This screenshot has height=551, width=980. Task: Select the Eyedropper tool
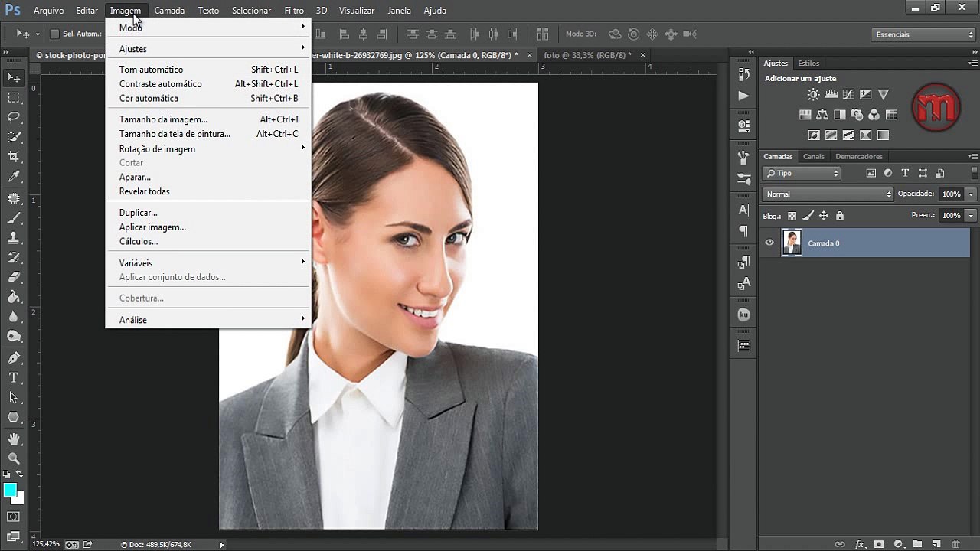[x=14, y=177]
